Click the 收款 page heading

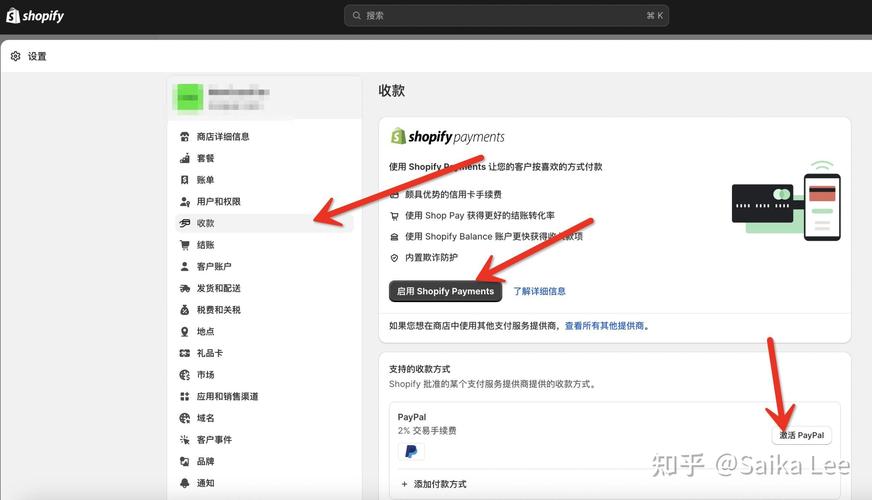(x=392, y=91)
